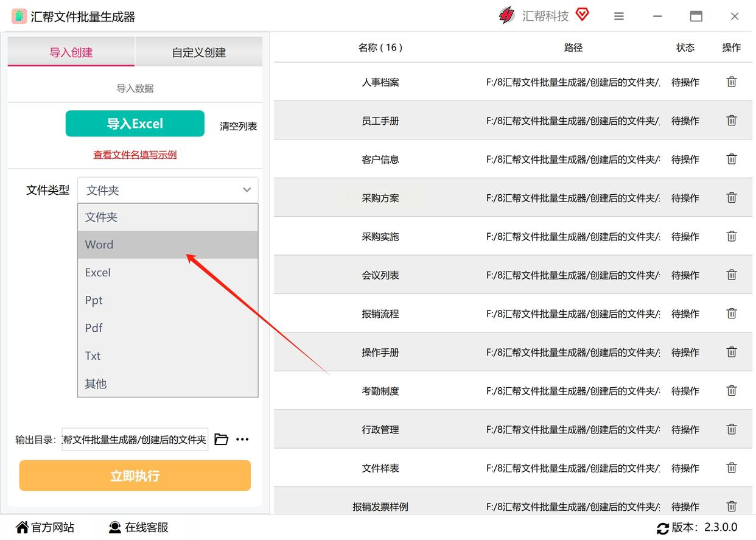Delete the 采购实施 row with trash icon
756x540 pixels.
point(732,236)
